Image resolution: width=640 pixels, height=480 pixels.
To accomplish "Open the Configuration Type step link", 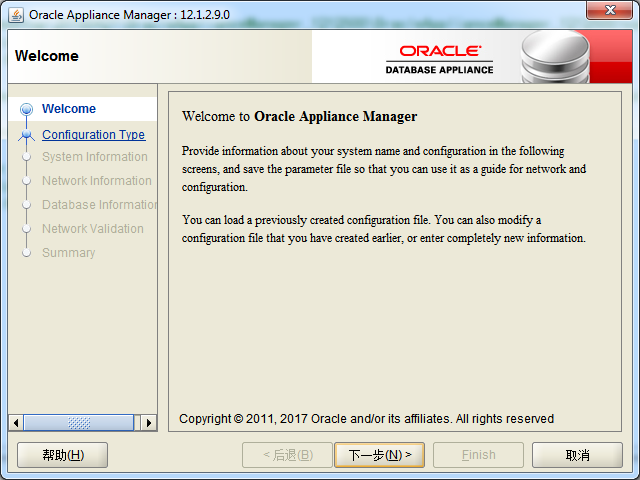I will 93,134.
